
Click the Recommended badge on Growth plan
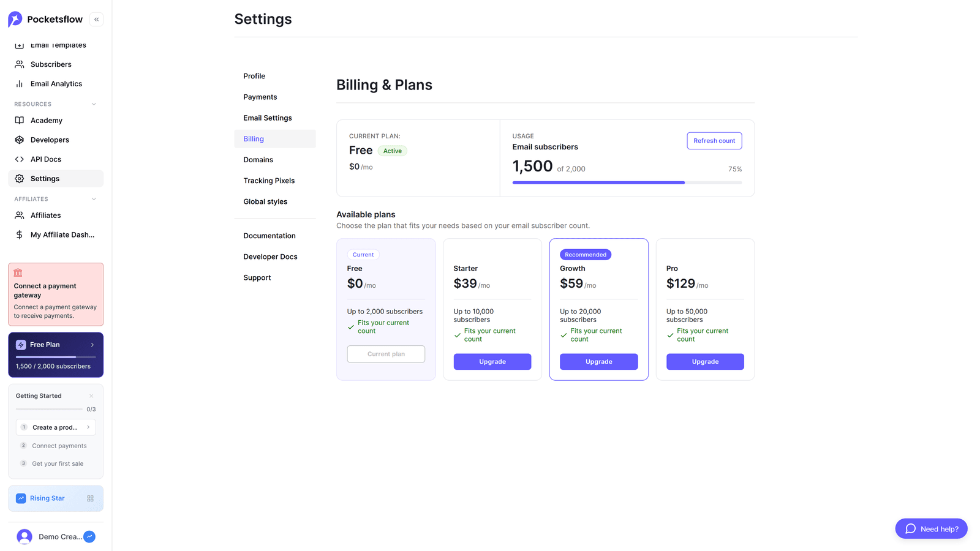pyautogui.click(x=586, y=255)
